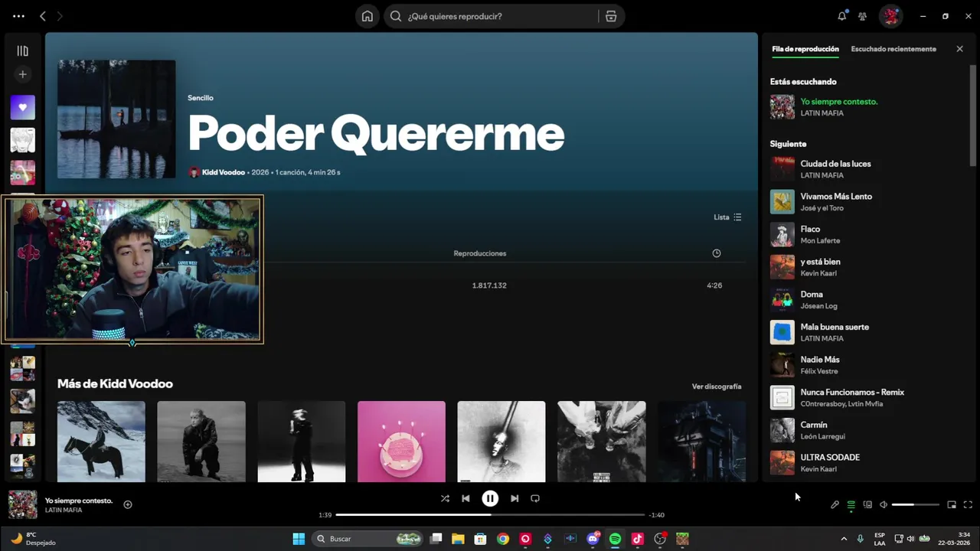Pause the current song
Screen dimensions: 980x551
[x=490, y=498]
